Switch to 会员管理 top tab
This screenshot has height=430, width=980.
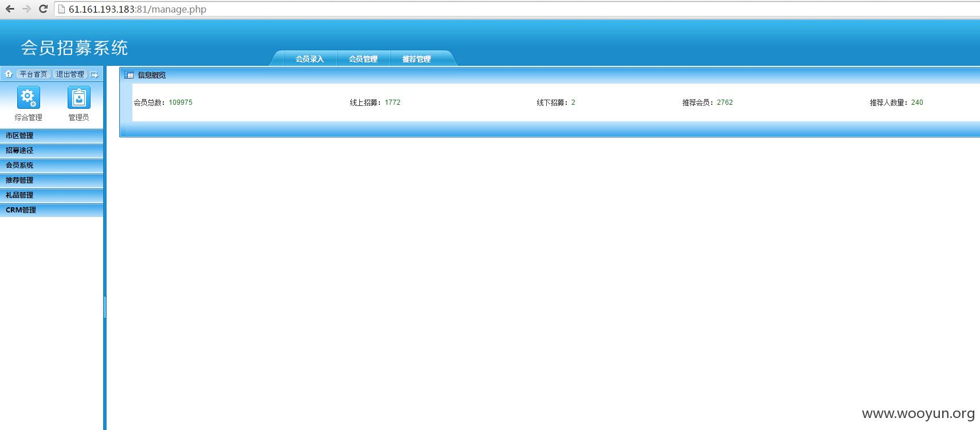click(363, 59)
